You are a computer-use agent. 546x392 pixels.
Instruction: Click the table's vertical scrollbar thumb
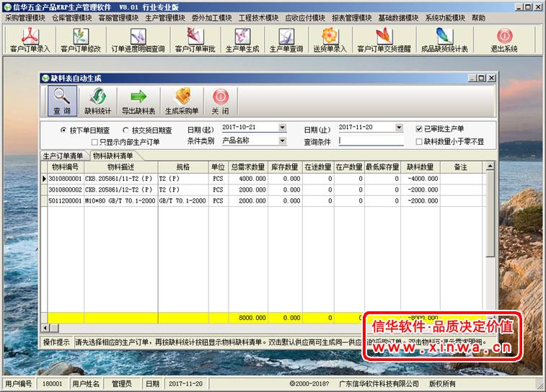click(x=490, y=213)
